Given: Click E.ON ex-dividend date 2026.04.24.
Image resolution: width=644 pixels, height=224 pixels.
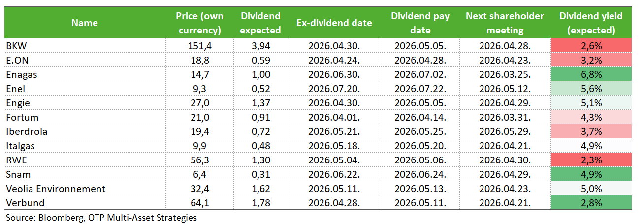Looking at the screenshot, I should coord(334,60).
